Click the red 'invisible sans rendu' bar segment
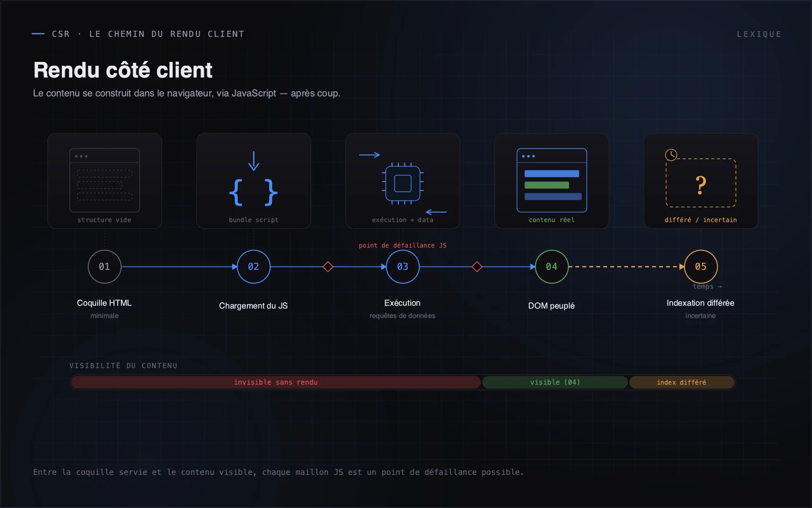 [x=276, y=382]
